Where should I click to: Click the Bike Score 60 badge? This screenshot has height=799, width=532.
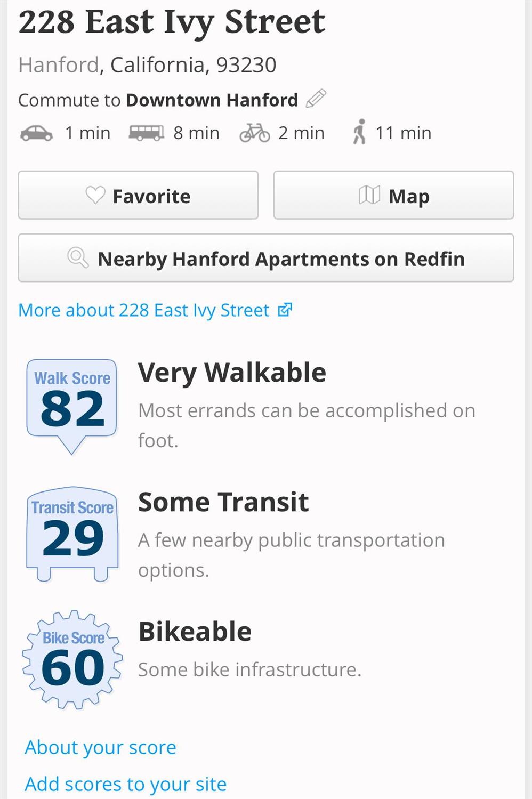72,660
